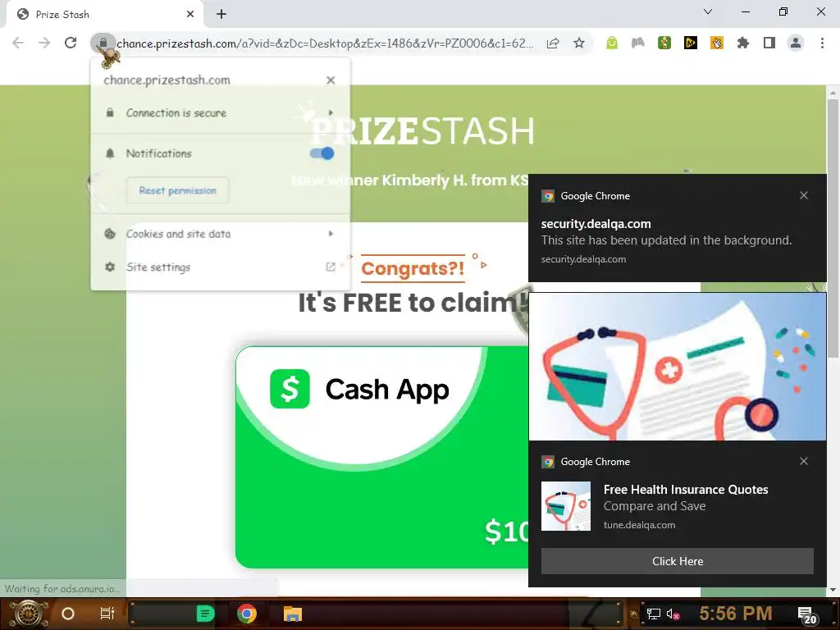
Task: Click the page scrollbar thumb
Action: 833,228
